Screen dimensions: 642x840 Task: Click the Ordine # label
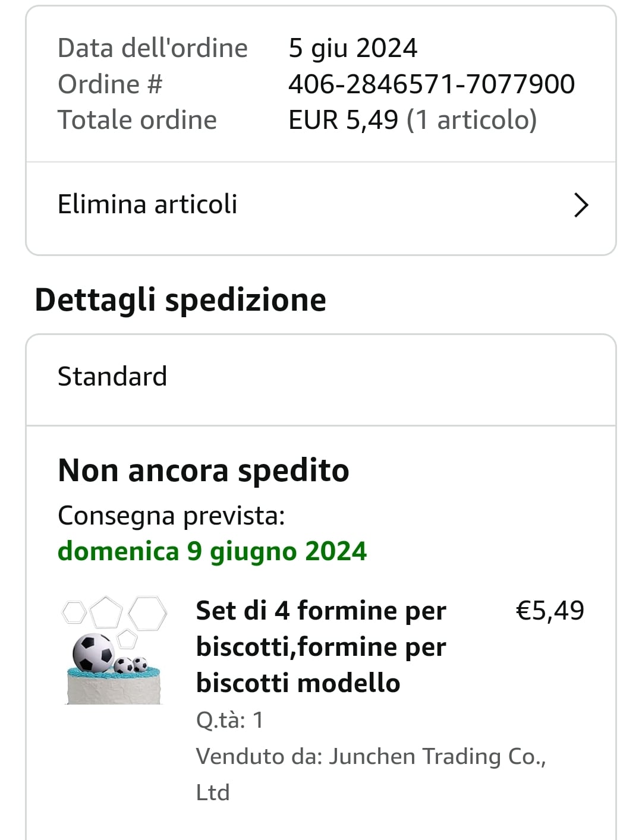(110, 84)
